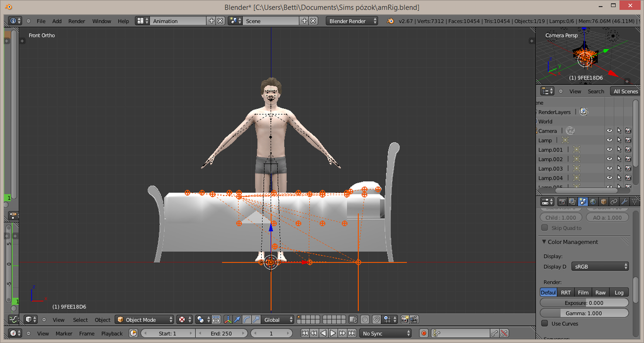Open the Constraints chain-link properties icon
This screenshot has width=644, height=343.
coord(614,202)
